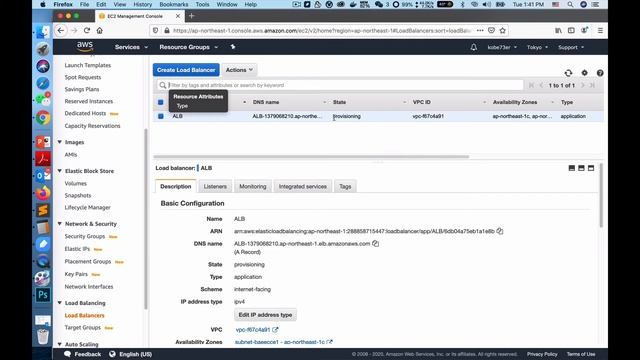Open the History menu in menu bar
This screenshot has height=360, width=640.
[142, 4]
